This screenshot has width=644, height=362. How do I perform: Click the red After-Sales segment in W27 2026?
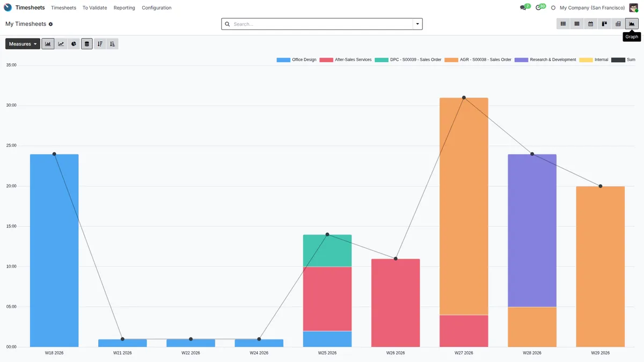pyautogui.click(x=464, y=331)
